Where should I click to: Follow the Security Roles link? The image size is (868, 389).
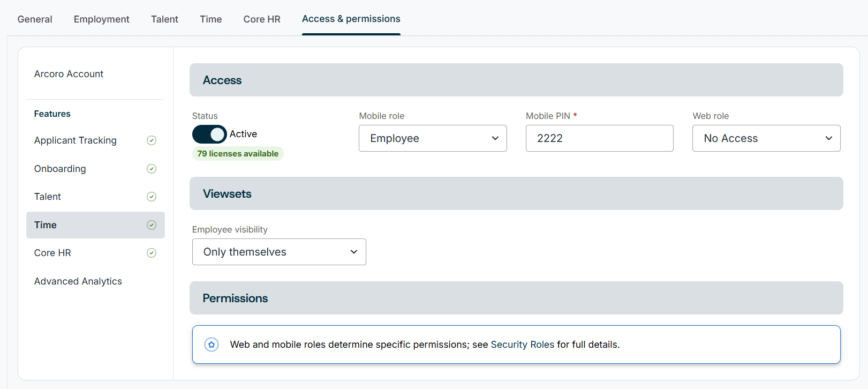pos(523,345)
